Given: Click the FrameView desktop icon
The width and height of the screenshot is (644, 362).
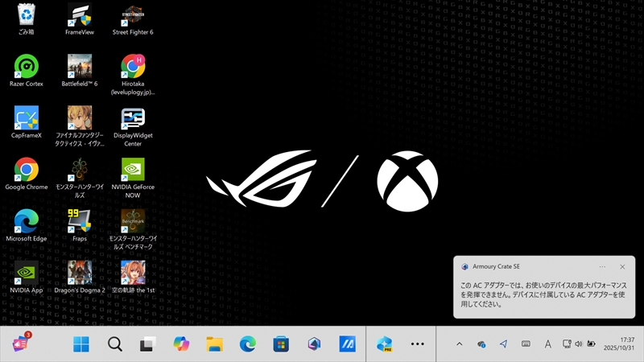Looking at the screenshot, I should coord(80,15).
